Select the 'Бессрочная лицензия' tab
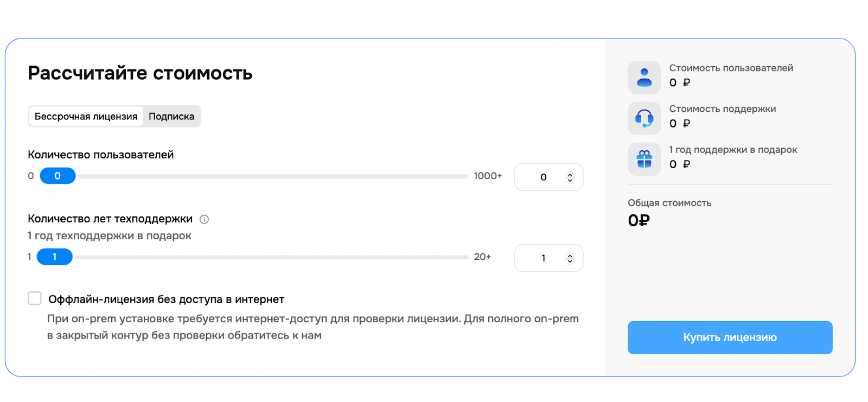Screen dimensions: 868x402 tap(86, 116)
